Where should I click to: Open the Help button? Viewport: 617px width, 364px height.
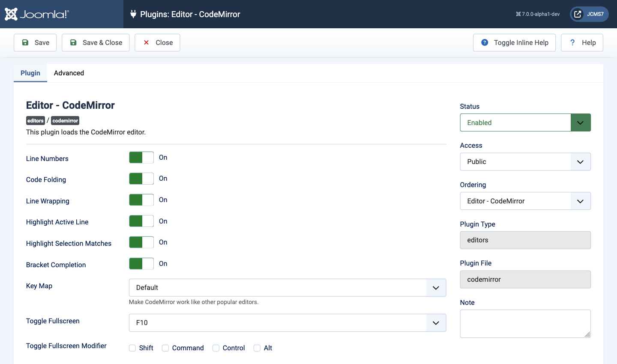coord(582,42)
